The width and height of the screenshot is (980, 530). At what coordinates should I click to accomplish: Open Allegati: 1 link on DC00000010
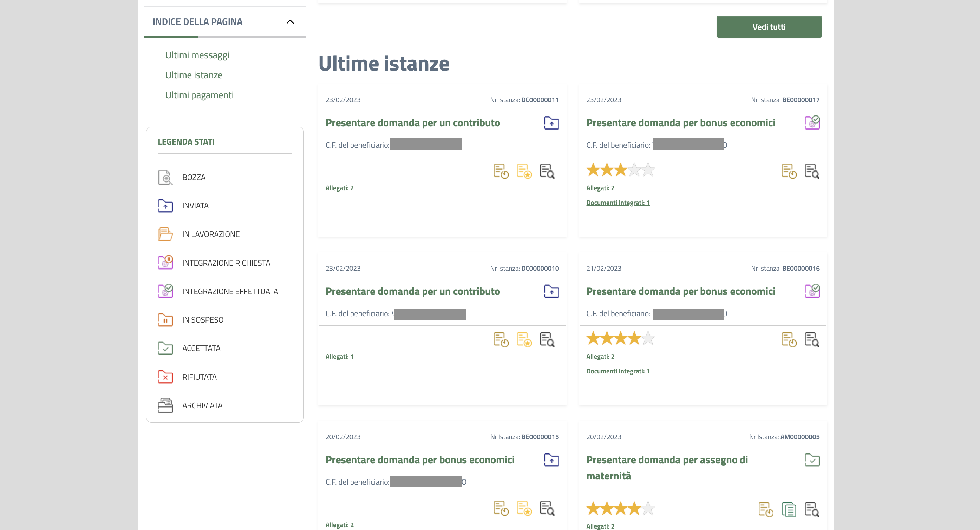[x=339, y=356]
